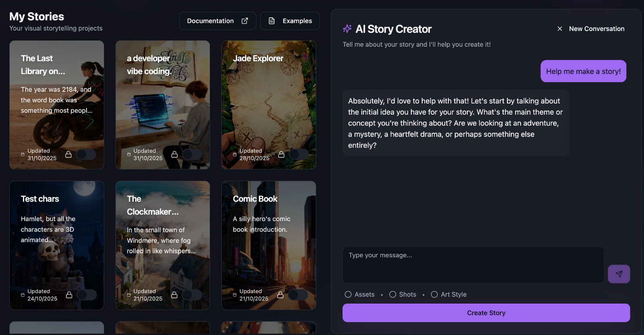Start a New Conversation
Viewport: 644px width, 335px height.
tap(590, 29)
